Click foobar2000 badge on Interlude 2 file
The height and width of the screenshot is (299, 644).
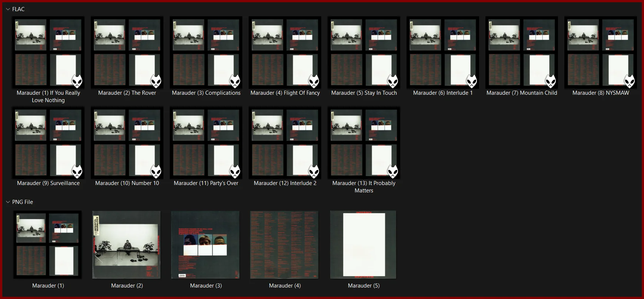pyautogui.click(x=314, y=171)
